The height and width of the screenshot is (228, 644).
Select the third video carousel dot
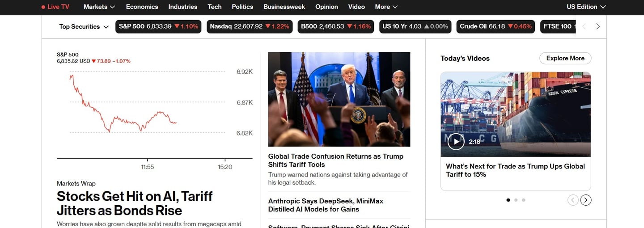click(x=524, y=200)
